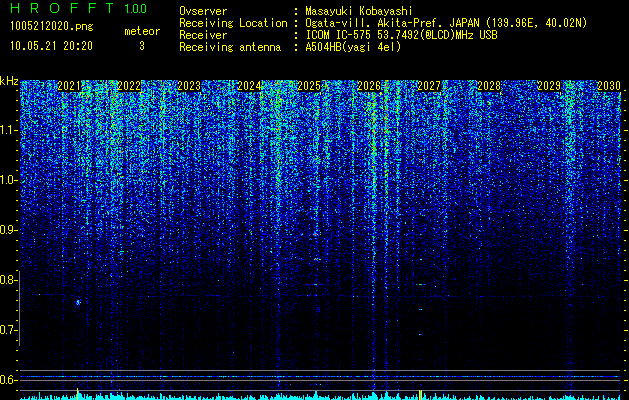Click the 0.7 kHz axis label
Screen dimensions: 629x400
(x=8, y=330)
